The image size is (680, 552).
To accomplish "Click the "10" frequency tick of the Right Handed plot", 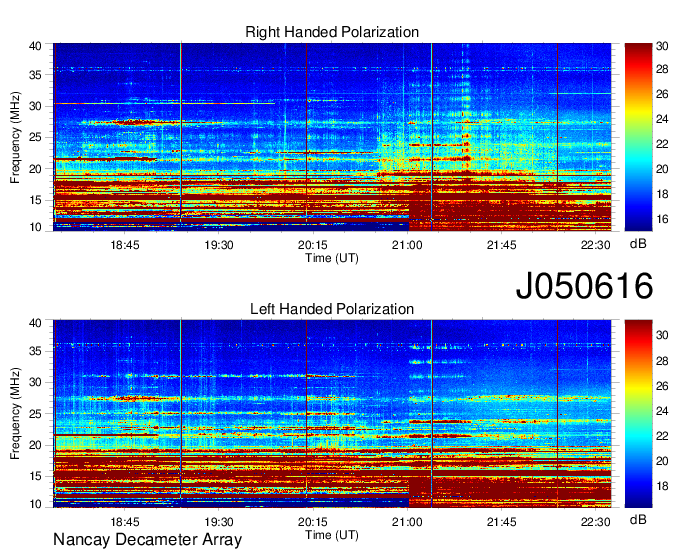I will 35,227.
